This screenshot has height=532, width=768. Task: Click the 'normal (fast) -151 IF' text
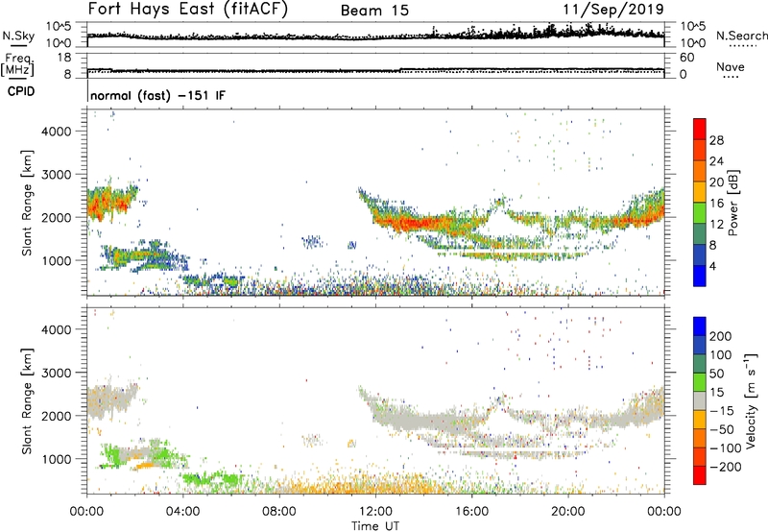(157, 95)
